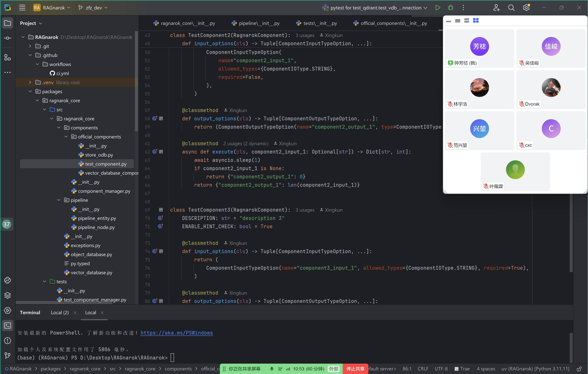The width and height of the screenshot is (588, 374).
Task: Select the Local (2) terminal tab
Action: (60, 313)
